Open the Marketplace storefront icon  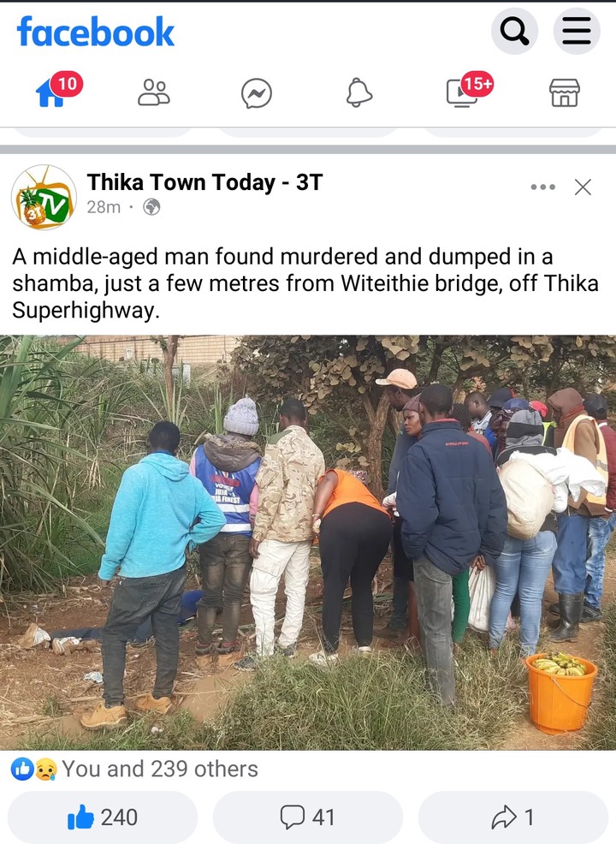pyautogui.click(x=565, y=92)
